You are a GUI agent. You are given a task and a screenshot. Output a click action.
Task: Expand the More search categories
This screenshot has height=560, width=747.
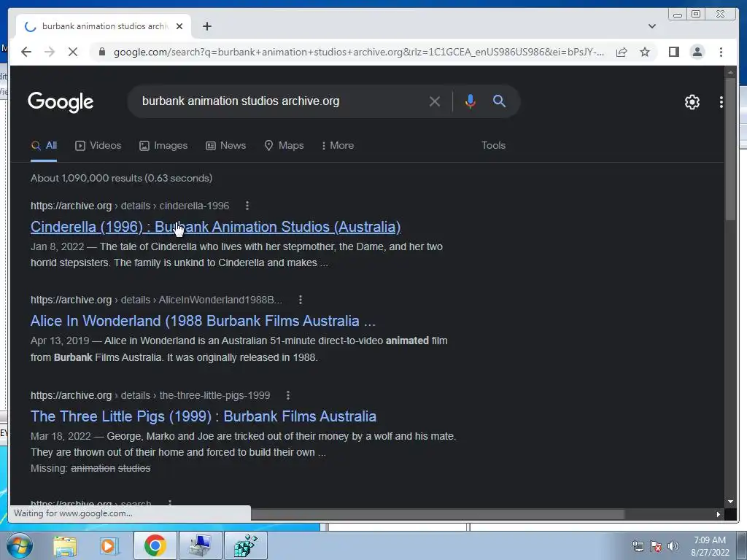[338, 145]
